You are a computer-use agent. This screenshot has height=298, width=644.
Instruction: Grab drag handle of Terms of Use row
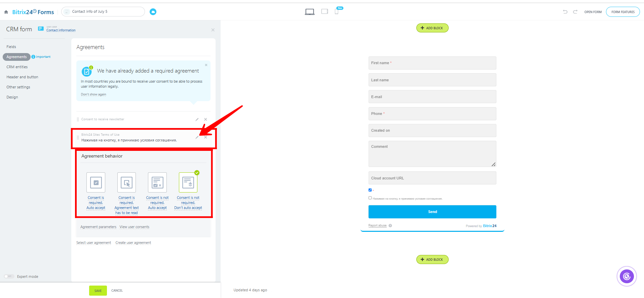click(x=78, y=137)
